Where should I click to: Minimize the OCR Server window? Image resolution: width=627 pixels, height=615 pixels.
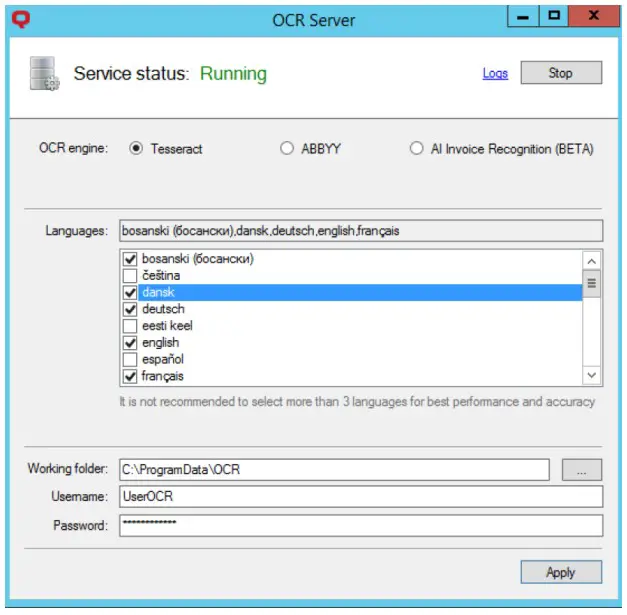(x=523, y=17)
